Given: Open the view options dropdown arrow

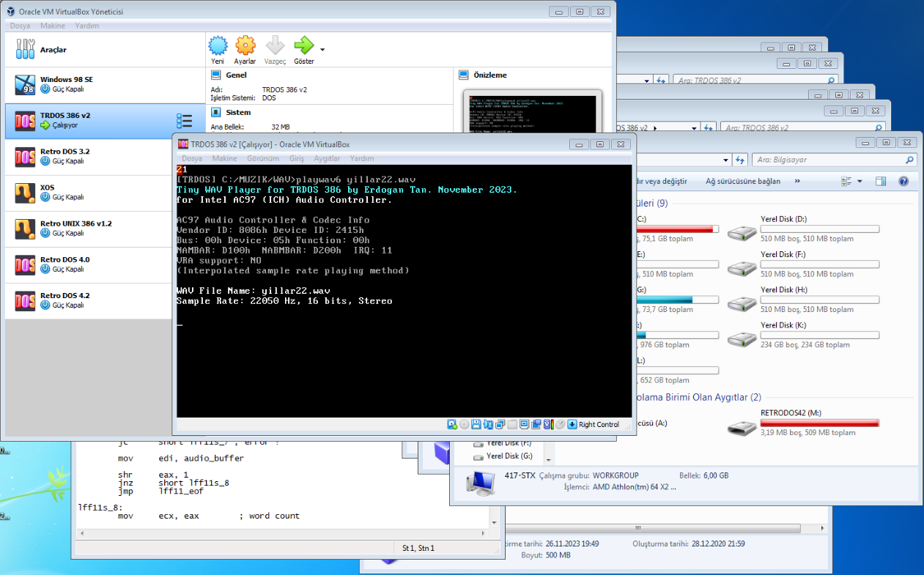Looking at the screenshot, I should click(860, 181).
